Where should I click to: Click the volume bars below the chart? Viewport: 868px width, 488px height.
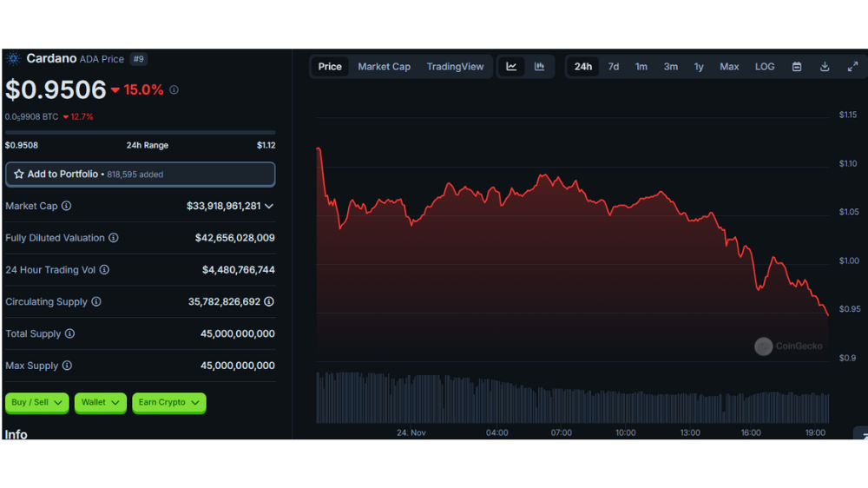[572, 398]
